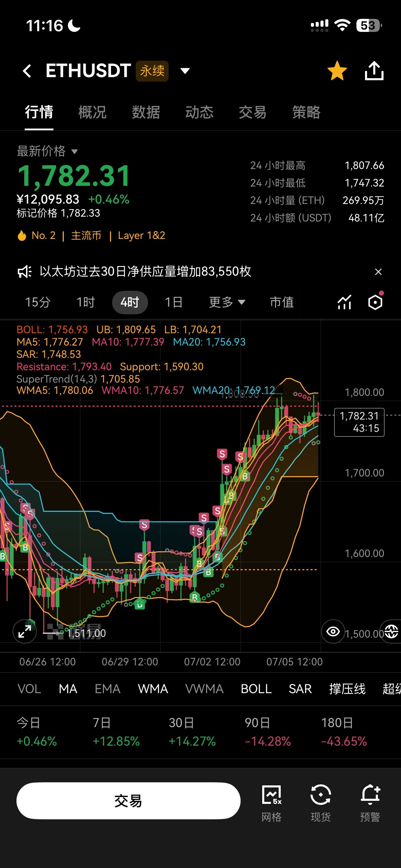The height and width of the screenshot is (868, 401).
Task: Toggle the favorite star for ETHUSDT
Action: (x=337, y=71)
